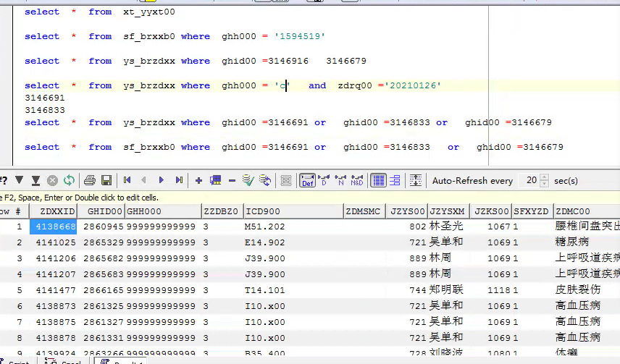The width and height of the screenshot is (620, 364).
Task: Click the post changes checkmark icon
Action: 248,180
